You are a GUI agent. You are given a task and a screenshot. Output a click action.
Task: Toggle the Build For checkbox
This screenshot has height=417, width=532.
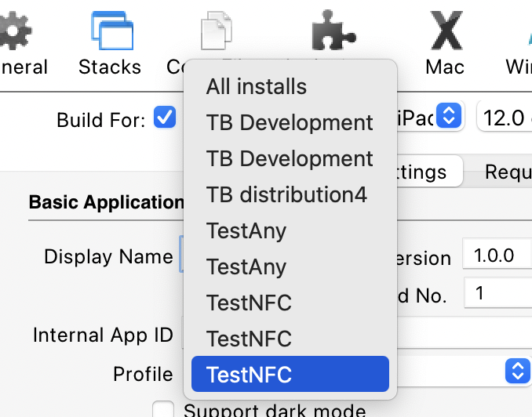[165, 118]
